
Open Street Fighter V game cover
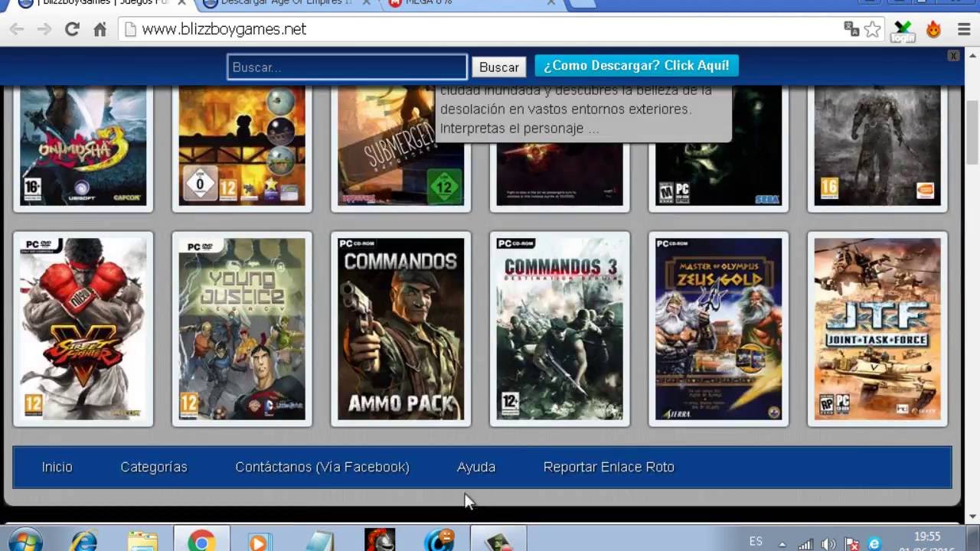(83, 329)
